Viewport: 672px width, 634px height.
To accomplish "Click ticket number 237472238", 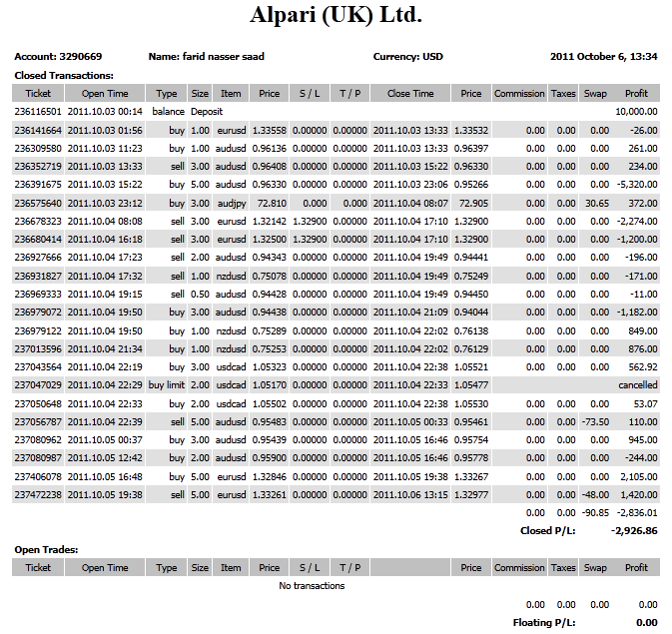I will [x=38, y=494].
